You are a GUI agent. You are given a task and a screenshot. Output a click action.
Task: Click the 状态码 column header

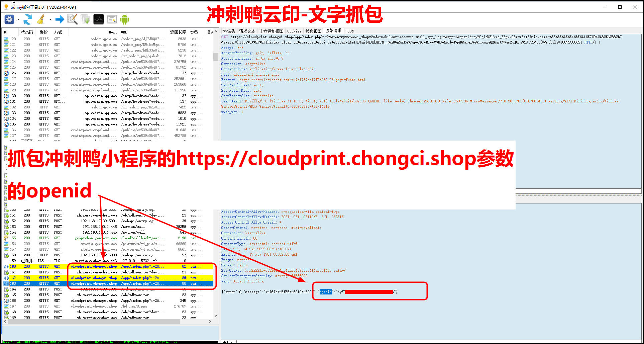click(27, 32)
